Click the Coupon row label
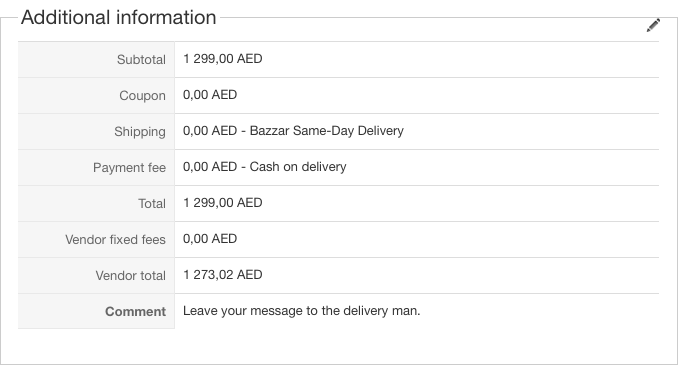 [x=142, y=96]
